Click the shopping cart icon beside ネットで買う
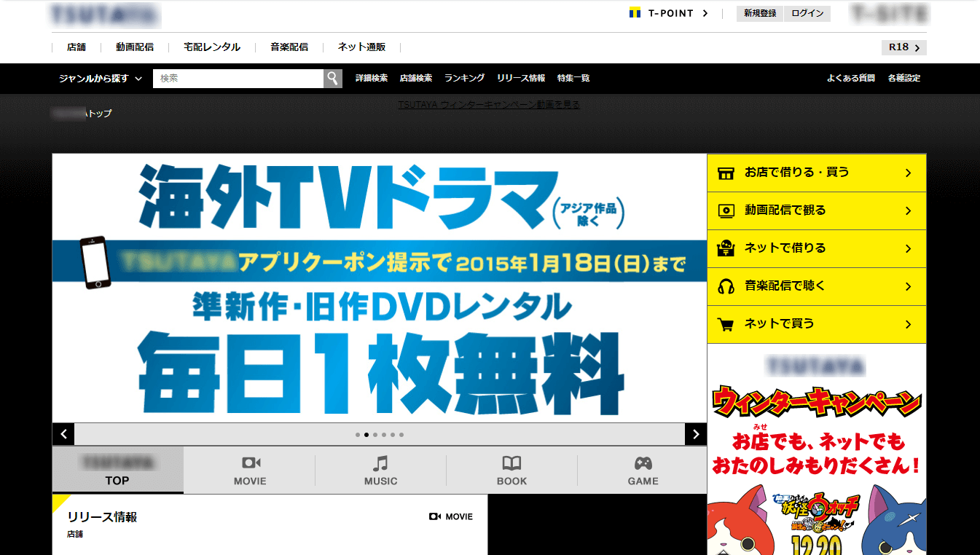Screen dimensions: 980x555 726,325
